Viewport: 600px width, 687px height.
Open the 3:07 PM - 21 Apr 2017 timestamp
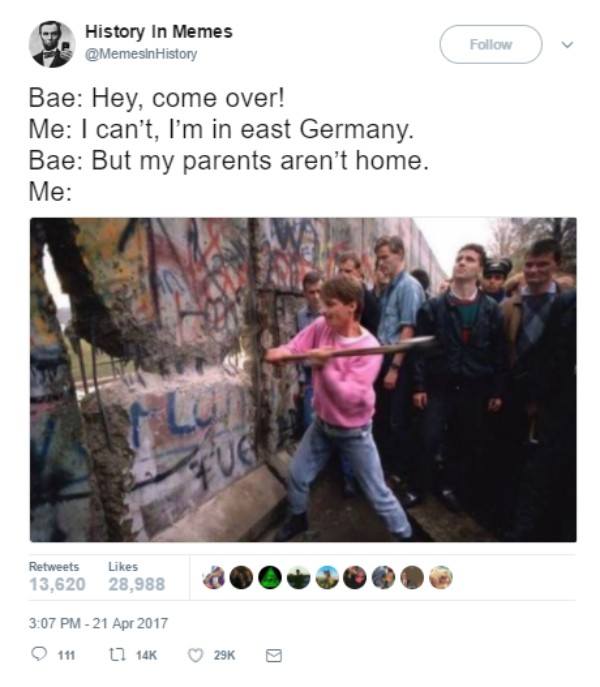tap(99, 623)
